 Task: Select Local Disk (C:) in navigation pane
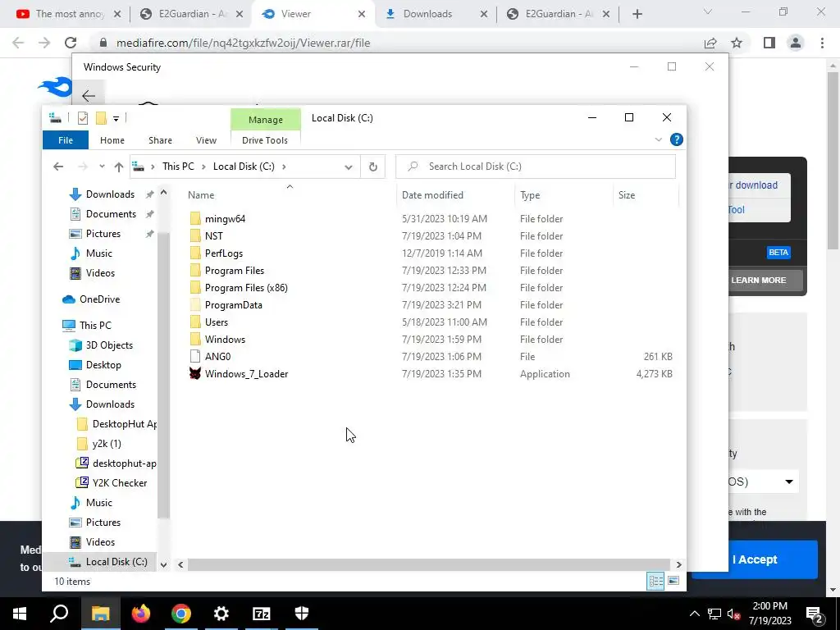pos(116,562)
